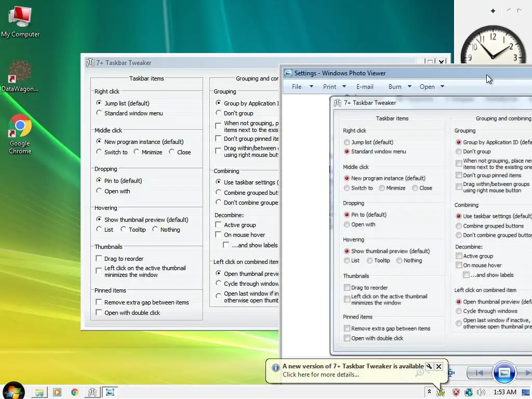
Task: Go to next gadget page arrow
Action: (519, 10)
